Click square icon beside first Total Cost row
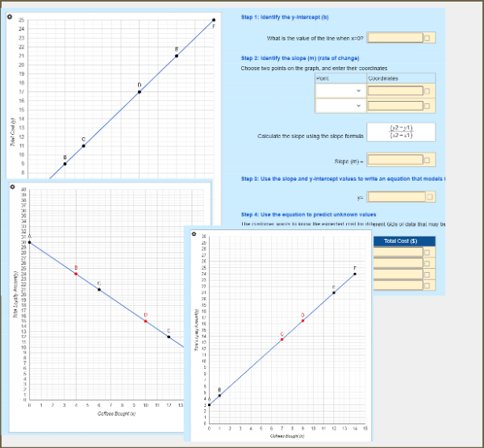The height and width of the screenshot is (448, 484). coord(427,253)
